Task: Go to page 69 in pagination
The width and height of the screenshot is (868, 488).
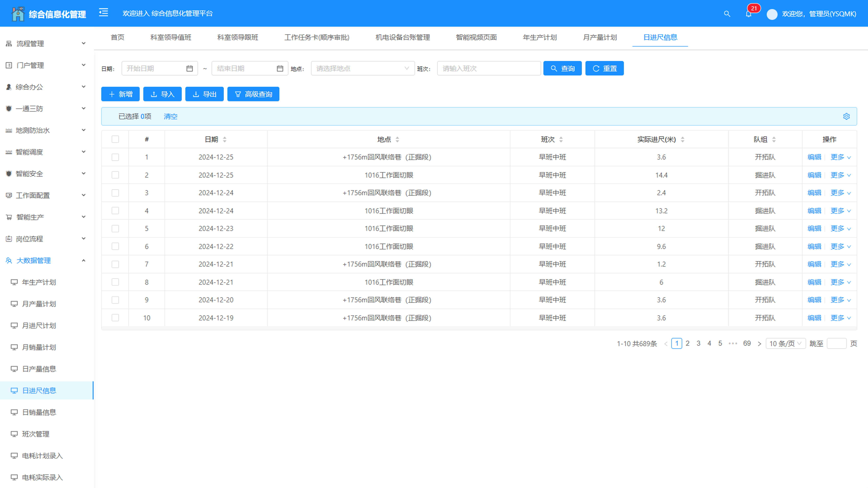Action: (747, 344)
